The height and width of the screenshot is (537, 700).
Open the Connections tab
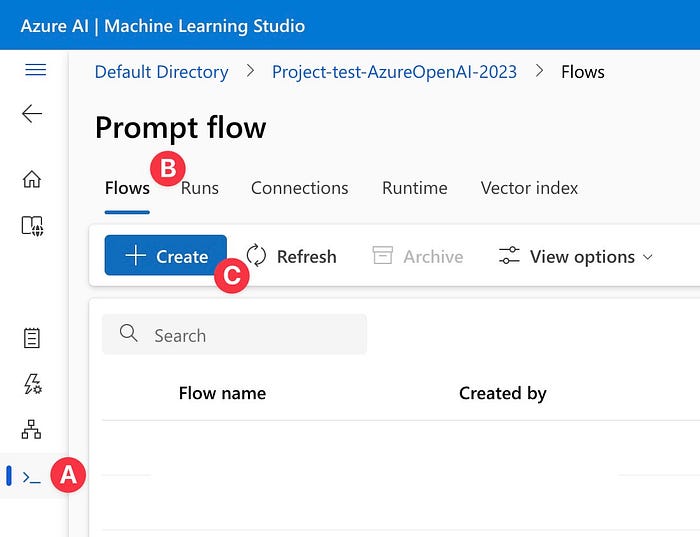[x=300, y=188]
